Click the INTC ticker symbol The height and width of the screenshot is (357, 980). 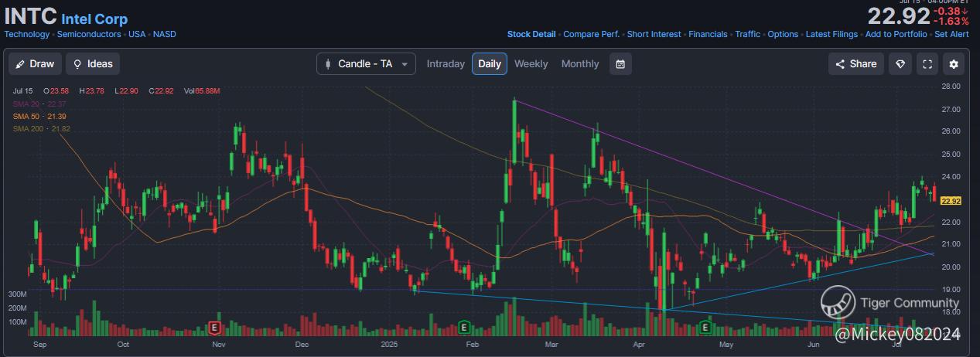tap(30, 17)
